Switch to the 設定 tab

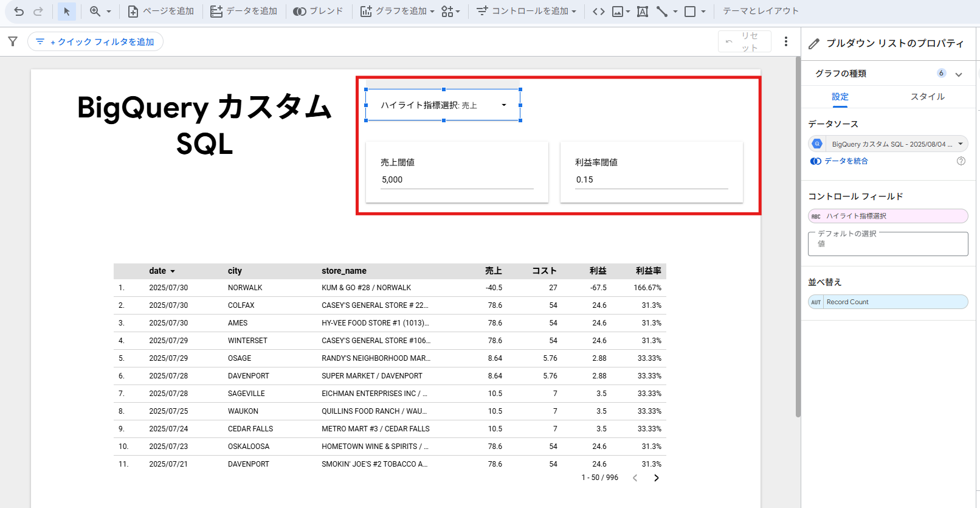tap(840, 97)
